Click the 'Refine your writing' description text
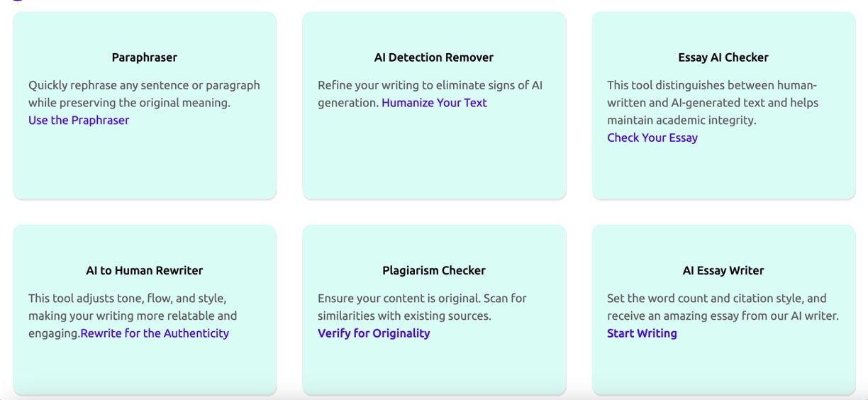 (430, 86)
